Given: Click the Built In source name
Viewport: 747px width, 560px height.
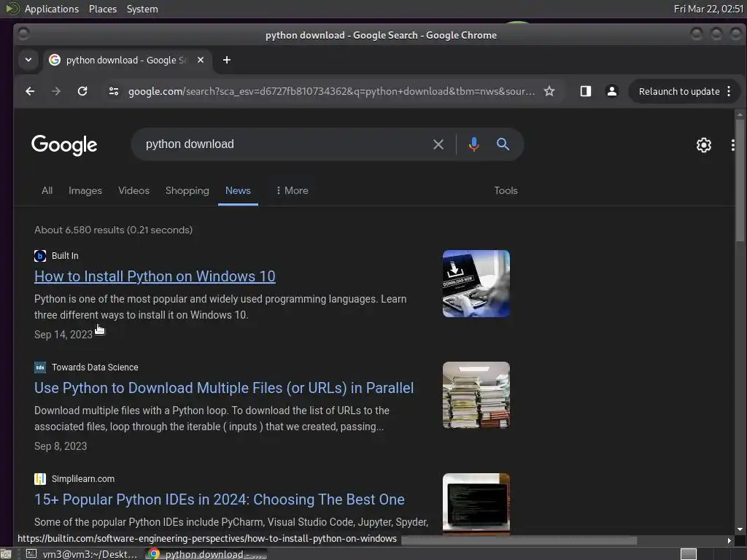Looking at the screenshot, I should (65, 256).
